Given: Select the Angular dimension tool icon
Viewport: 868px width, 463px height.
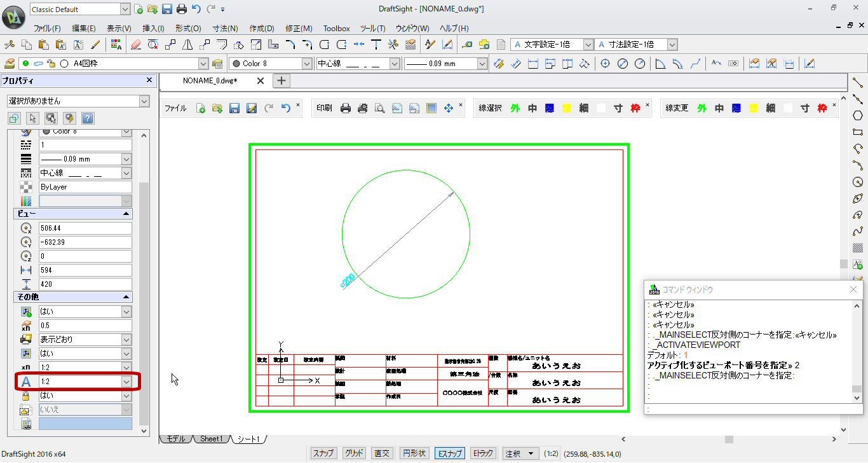Looking at the screenshot, I should [x=661, y=64].
